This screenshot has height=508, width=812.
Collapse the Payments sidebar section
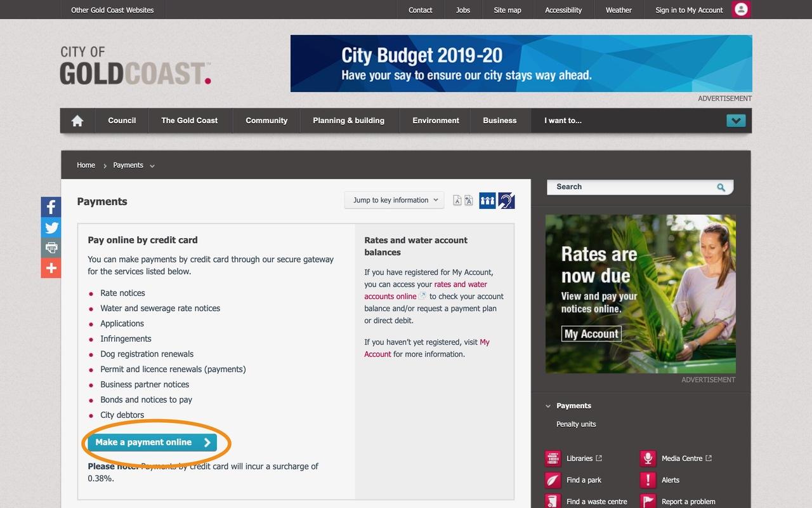tap(548, 406)
